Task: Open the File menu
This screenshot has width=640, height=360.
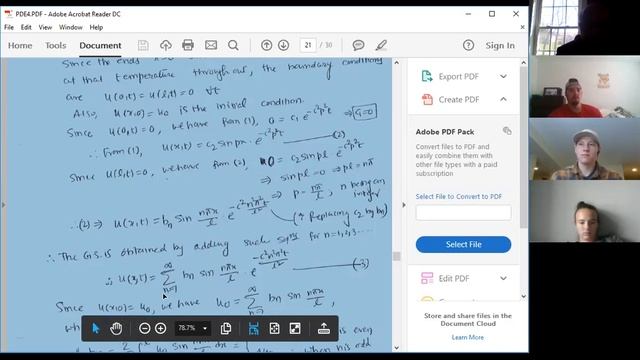Action: (9, 27)
